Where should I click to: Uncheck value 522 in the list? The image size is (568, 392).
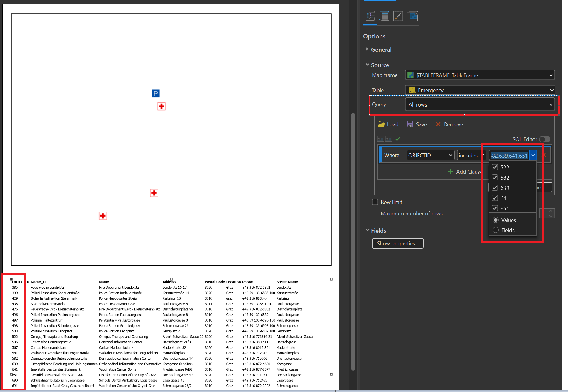pos(495,167)
